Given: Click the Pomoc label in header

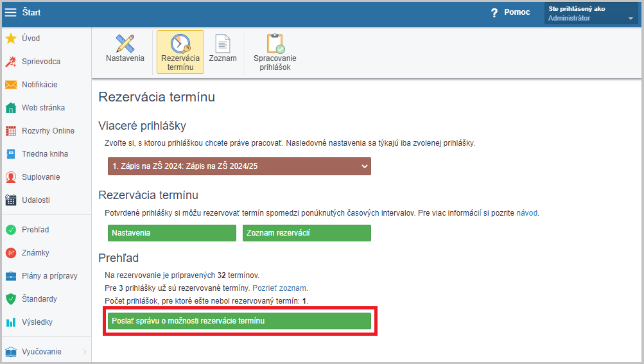Looking at the screenshot, I should point(517,12).
